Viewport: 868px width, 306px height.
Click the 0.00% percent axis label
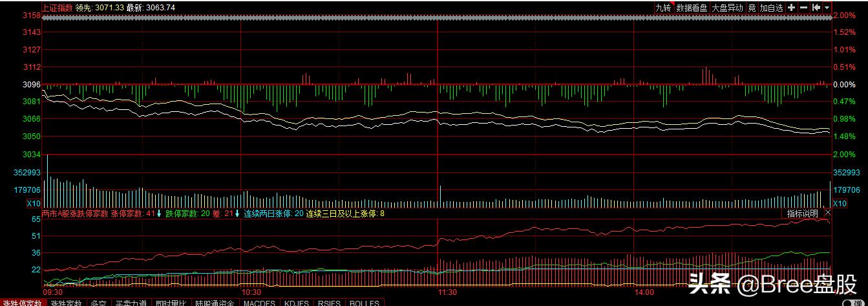point(844,85)
